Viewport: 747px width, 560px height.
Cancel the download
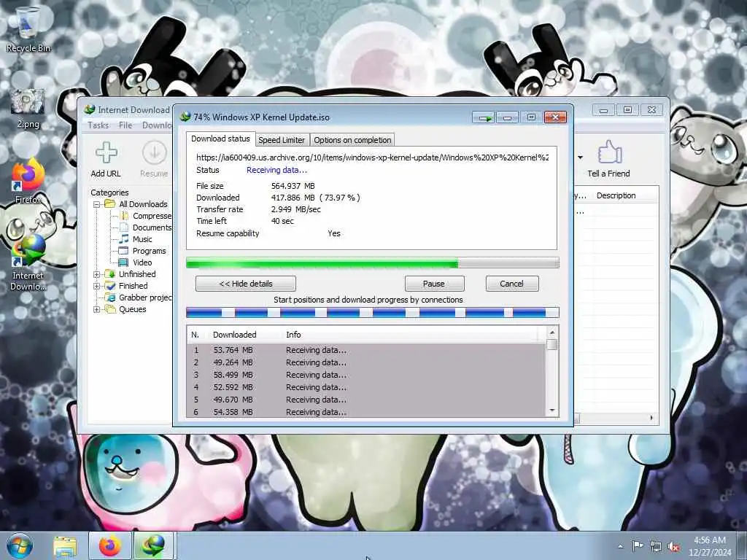tap(512, 284)
